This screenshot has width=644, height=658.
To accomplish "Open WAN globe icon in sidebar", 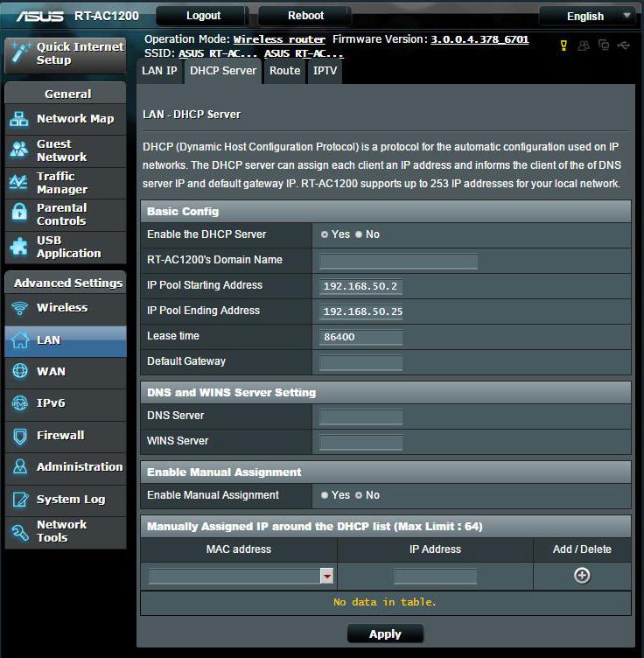I will [20, 371].
